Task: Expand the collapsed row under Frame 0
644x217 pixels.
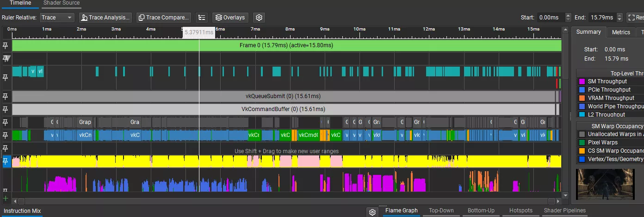Action: click(6, 58)
